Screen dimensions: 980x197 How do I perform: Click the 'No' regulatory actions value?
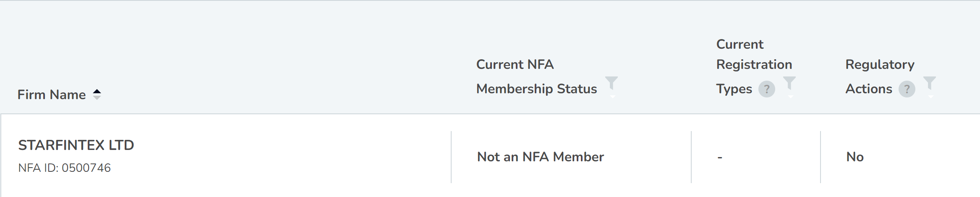(855, 157)
